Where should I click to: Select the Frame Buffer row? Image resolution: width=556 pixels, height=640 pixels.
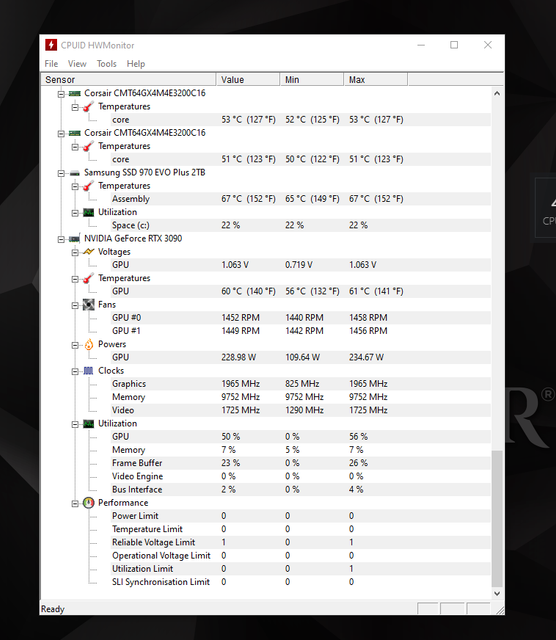(301, 463)
